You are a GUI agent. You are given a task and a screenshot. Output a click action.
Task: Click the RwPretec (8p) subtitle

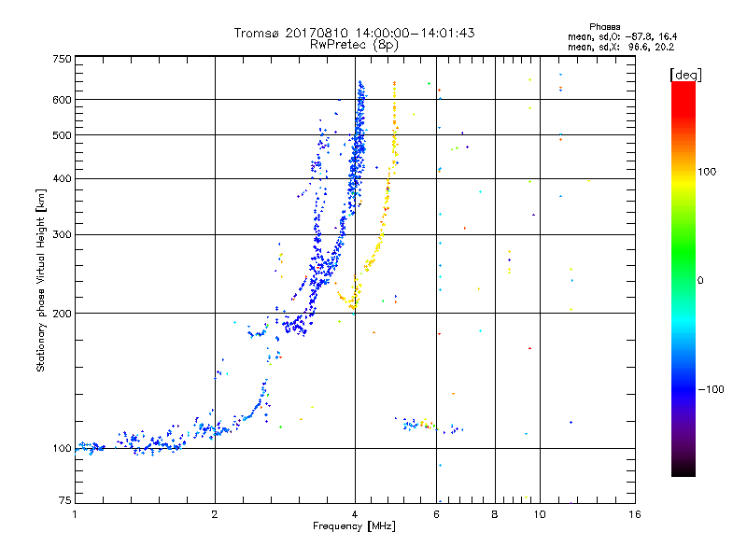pos(354,45)
